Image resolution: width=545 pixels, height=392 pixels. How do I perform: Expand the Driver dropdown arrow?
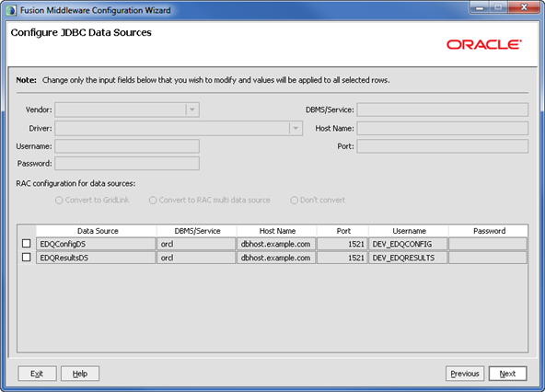tap(296, 128)
